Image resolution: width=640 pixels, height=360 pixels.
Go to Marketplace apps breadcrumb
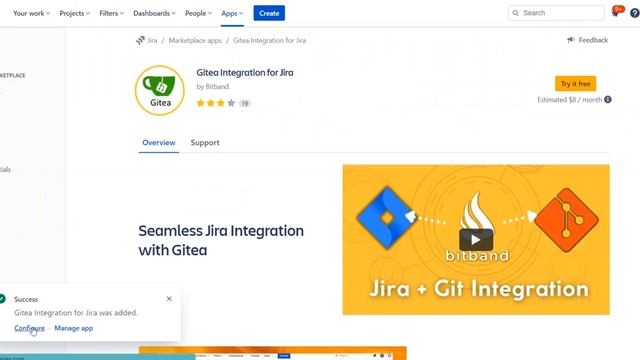pos(195,40)
